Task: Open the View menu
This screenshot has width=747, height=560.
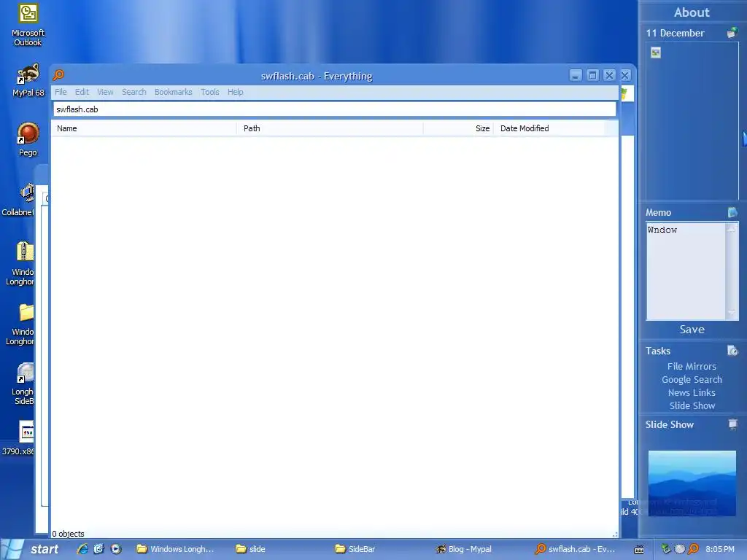Action: pyautogui.click(x=105, y=92)
